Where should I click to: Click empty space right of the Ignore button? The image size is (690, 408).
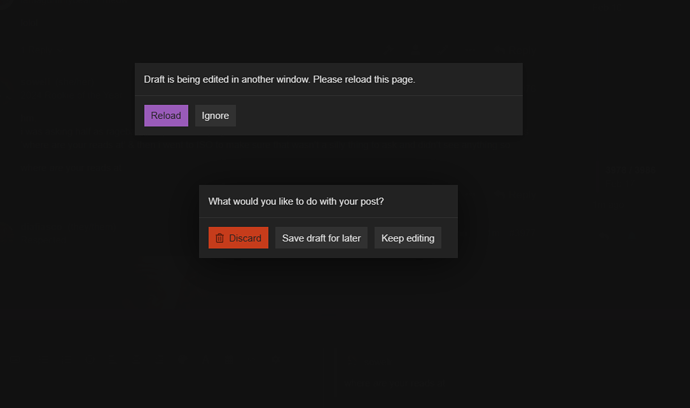pyautogui.click(x=380, y=116)
